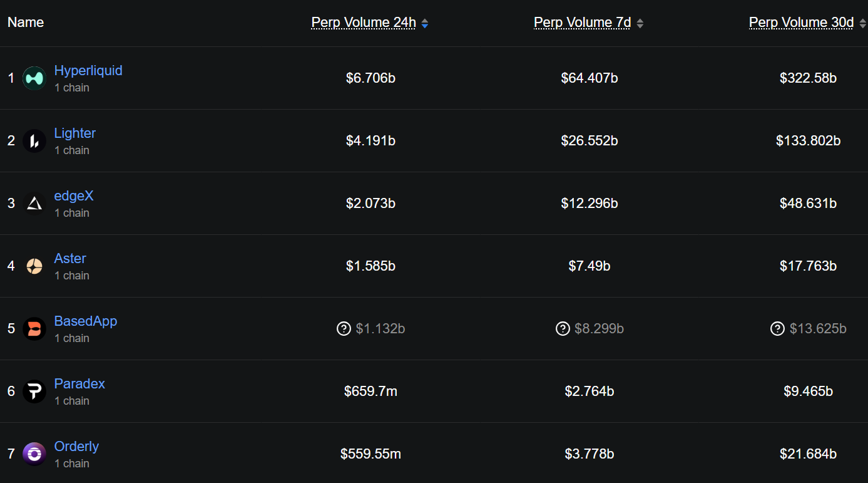Click the edgeX triangle logo
The height and width of the screenshot is (483, 868).
(34, 204)
